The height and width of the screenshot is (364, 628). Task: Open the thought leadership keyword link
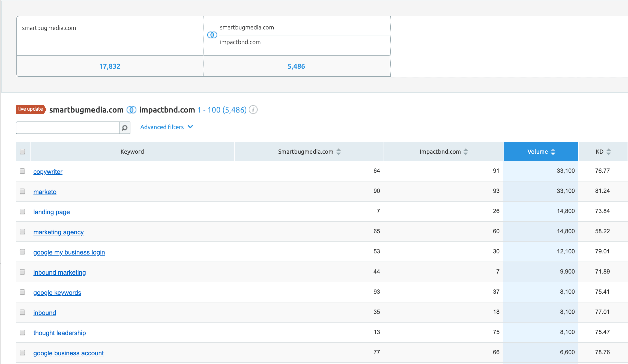pyautogui.click(x=59, y=333)
